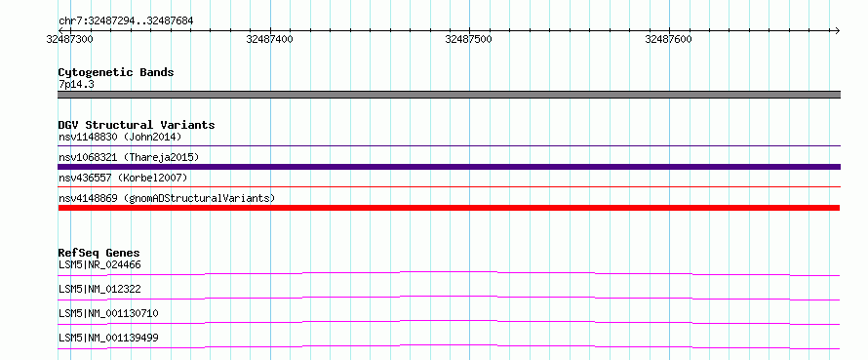Click the 7p14.3 band label
Viewport: 868px width, 360px height.
[76, 85]
